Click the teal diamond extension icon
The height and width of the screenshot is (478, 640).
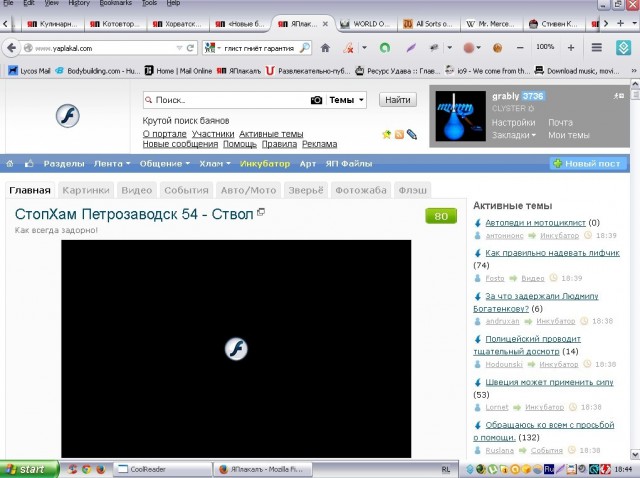tap(623, 48)
